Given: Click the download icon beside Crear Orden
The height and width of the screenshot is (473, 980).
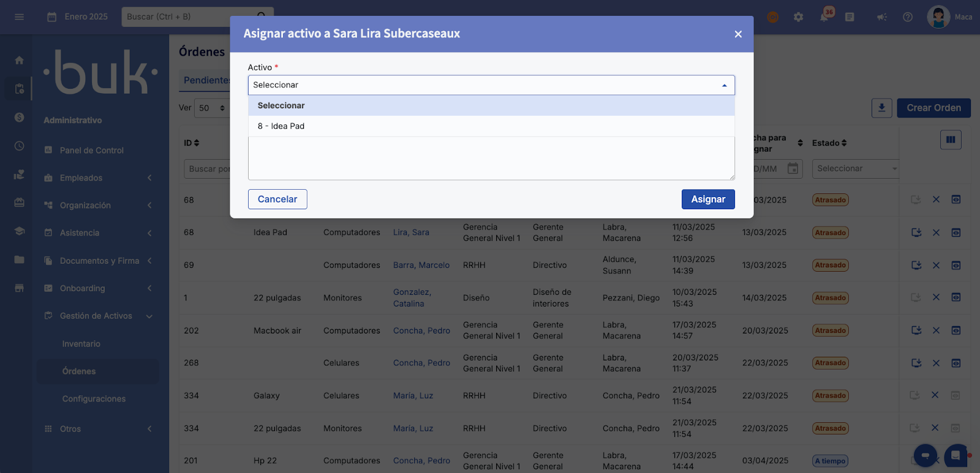Looking at the screenshot, I should coord(881,108).
